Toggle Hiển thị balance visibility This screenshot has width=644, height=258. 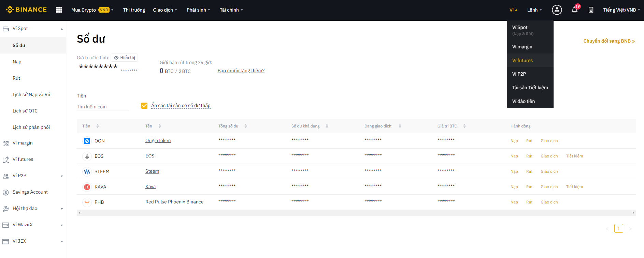coord(125,58)
